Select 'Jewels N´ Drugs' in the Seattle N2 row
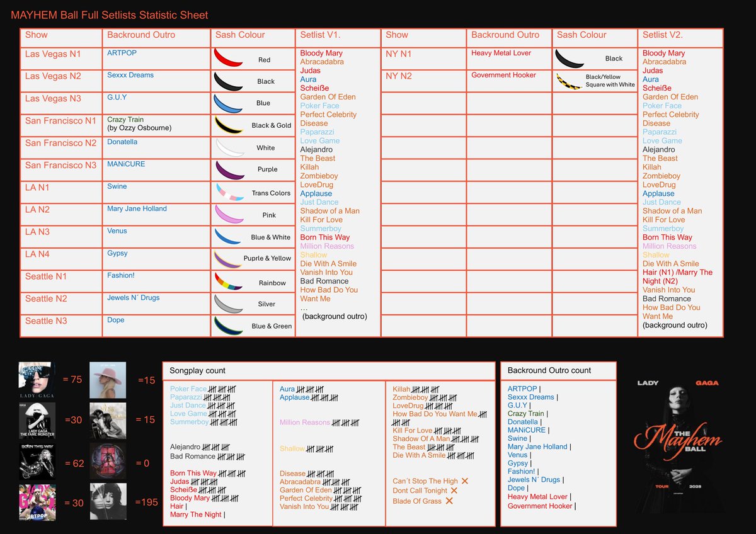The height and width of the screenshot is (534, 756). coord(133,297)
